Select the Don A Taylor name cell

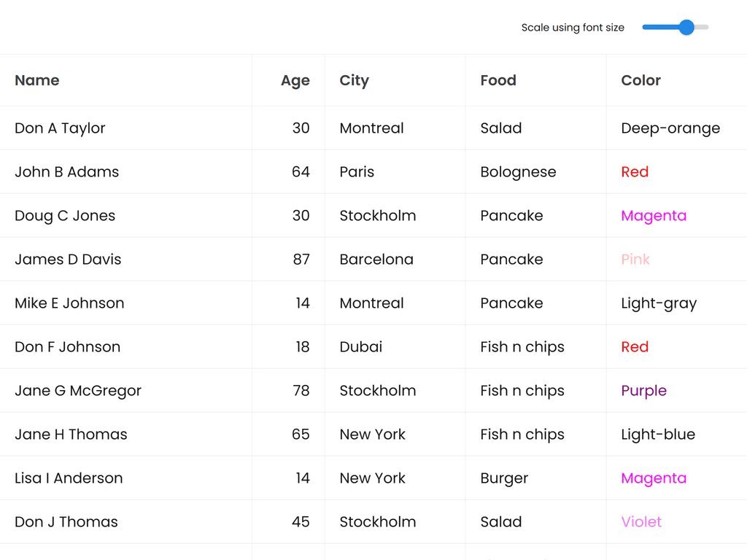[x=60, y=128]
